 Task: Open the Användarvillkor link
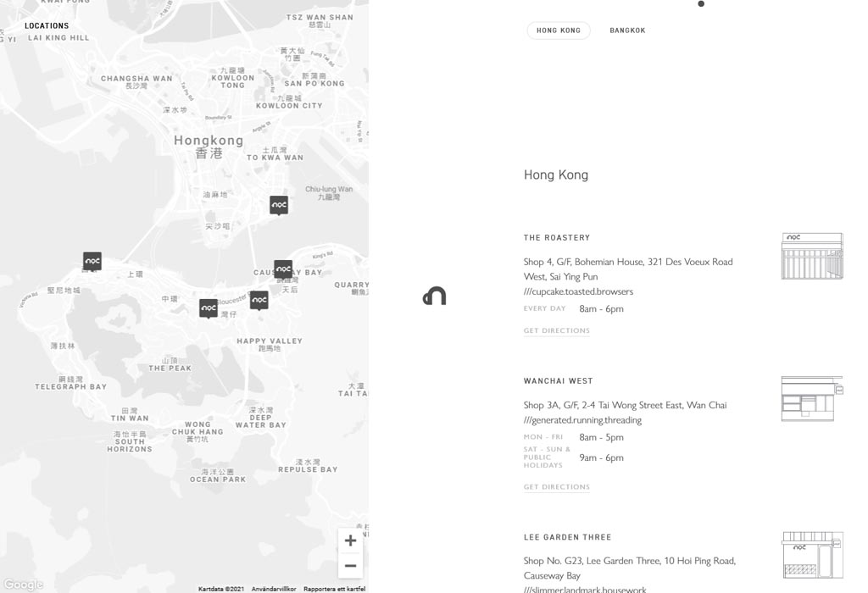pos(274,589)
